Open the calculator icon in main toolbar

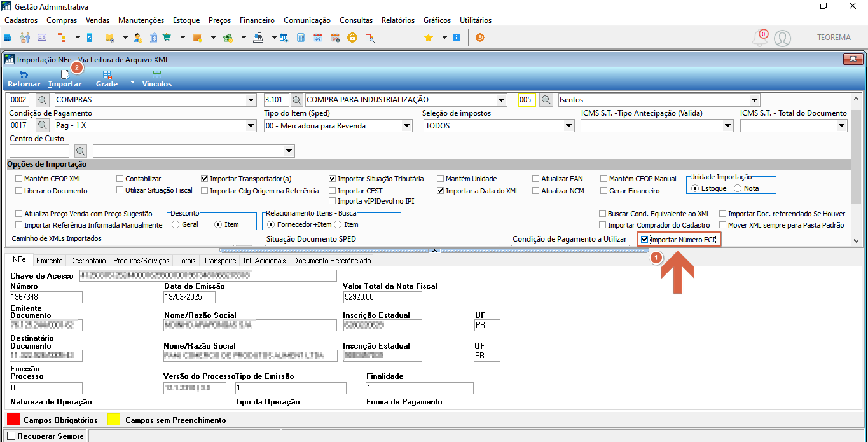301,38
